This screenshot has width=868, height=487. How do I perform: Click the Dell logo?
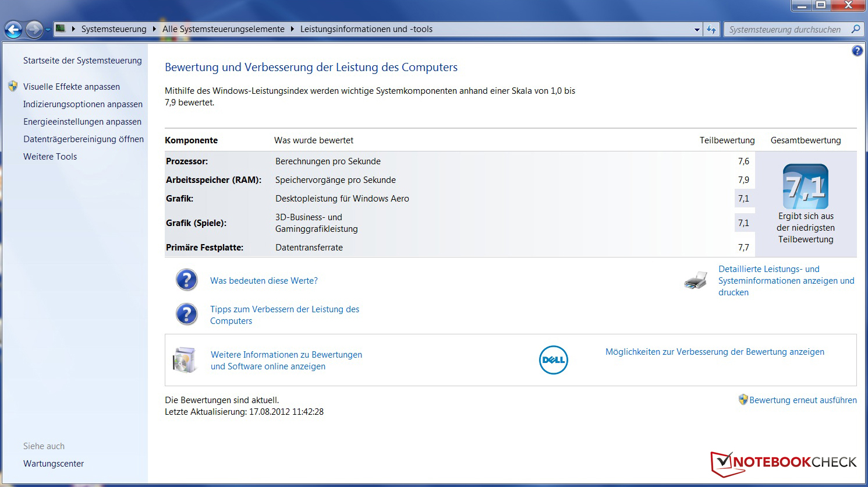pos(554,360)
